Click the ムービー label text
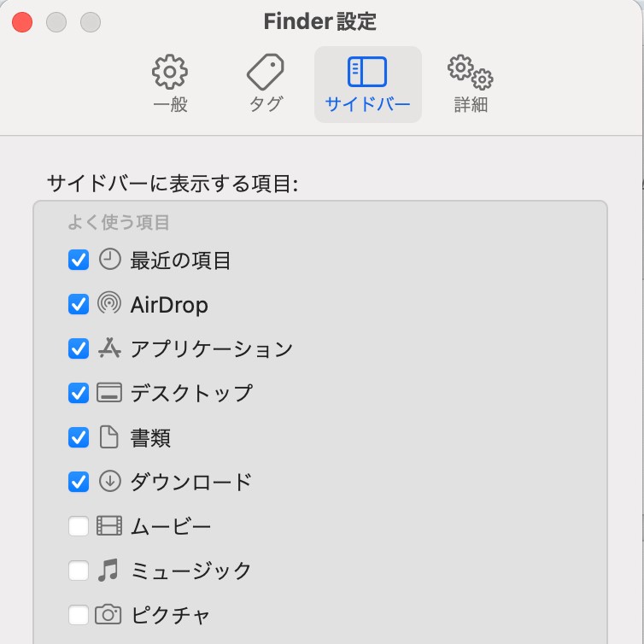Viewport: 644px width, 644px height. point(171,526)
